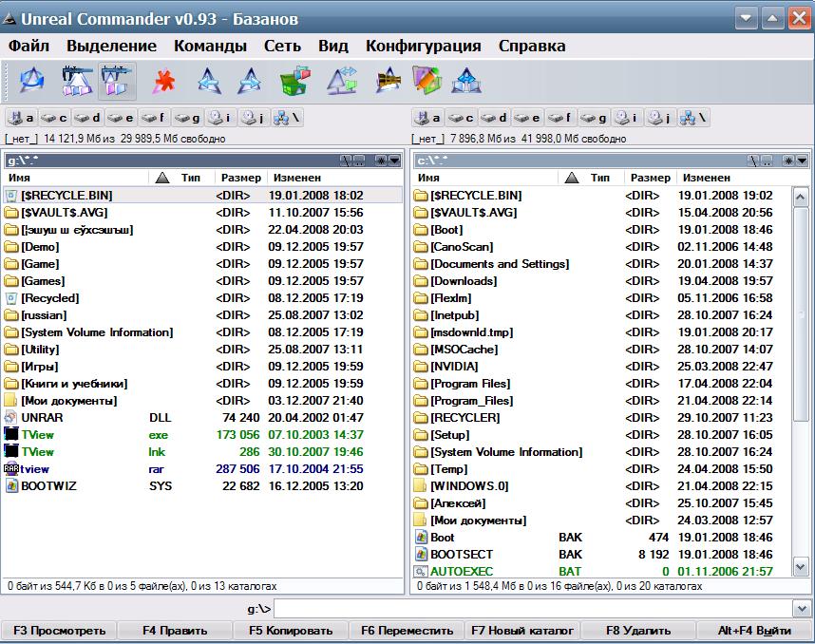Switch right panel to drive d
The width and height of the screenshot is (815, 644).
[494, 118]
